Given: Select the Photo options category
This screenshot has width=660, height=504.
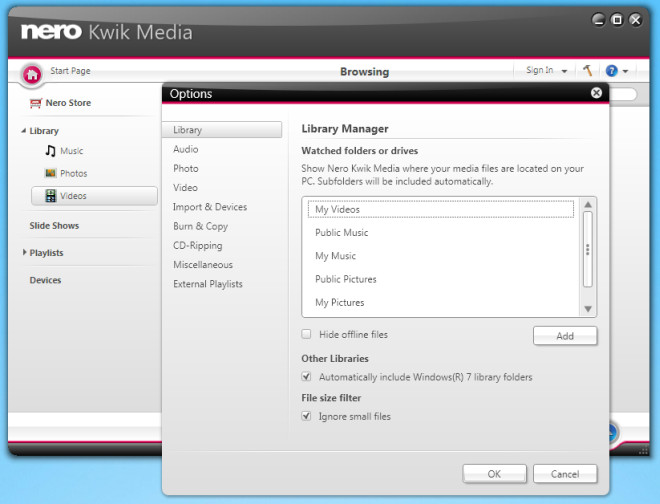Looking at the screenshot, I should [x=186, y=168].
